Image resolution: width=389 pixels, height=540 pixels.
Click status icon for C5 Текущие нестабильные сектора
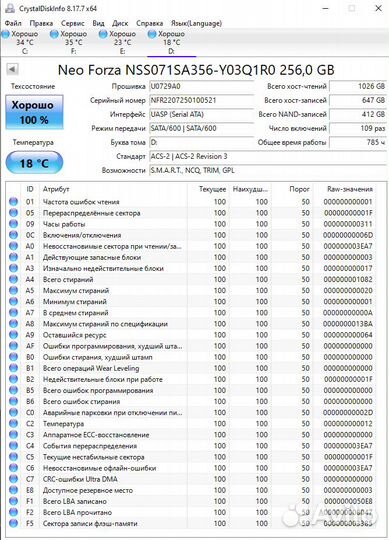[x=13, y=457]
